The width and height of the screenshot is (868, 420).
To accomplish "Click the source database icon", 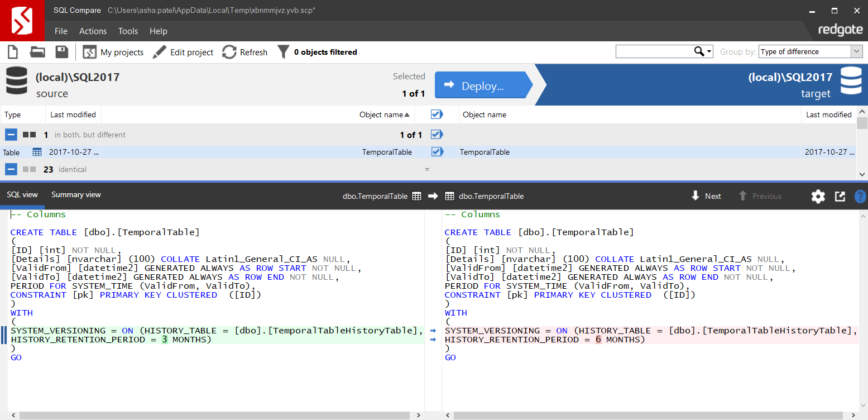I will tap(17, 80).
